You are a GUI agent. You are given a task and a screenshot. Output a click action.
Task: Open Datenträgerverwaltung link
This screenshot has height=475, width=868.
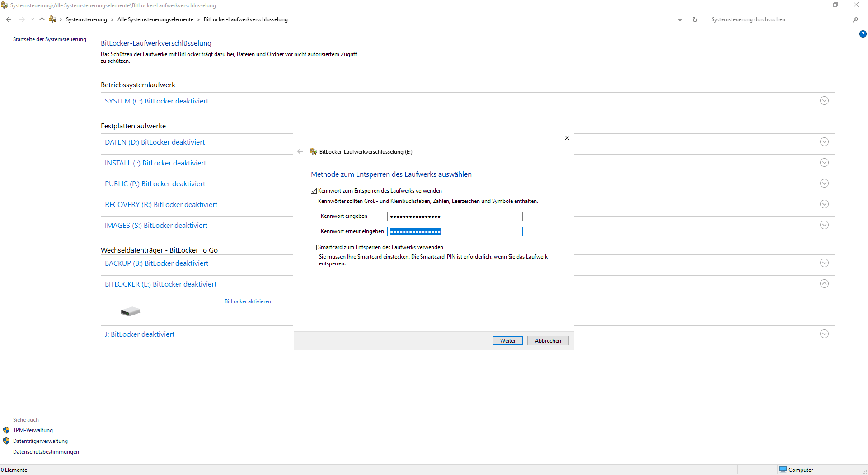[x=40, y=441]
